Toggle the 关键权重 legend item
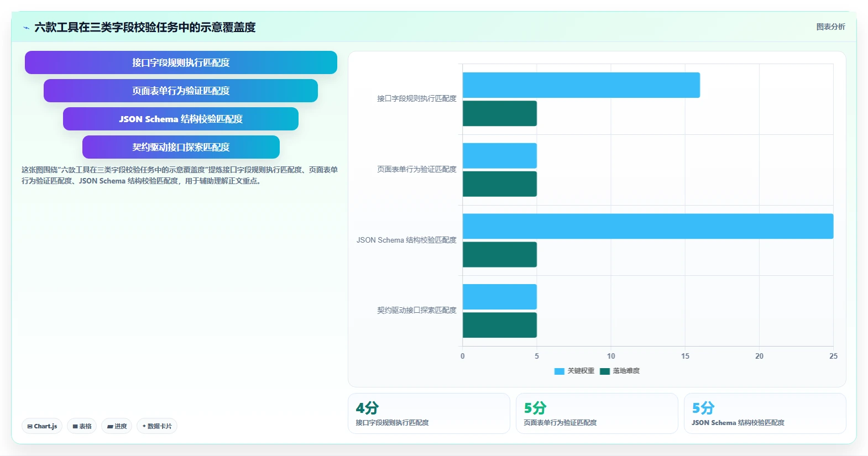The width and height of the screenshot is (868, 456). (x=574, y=371)
